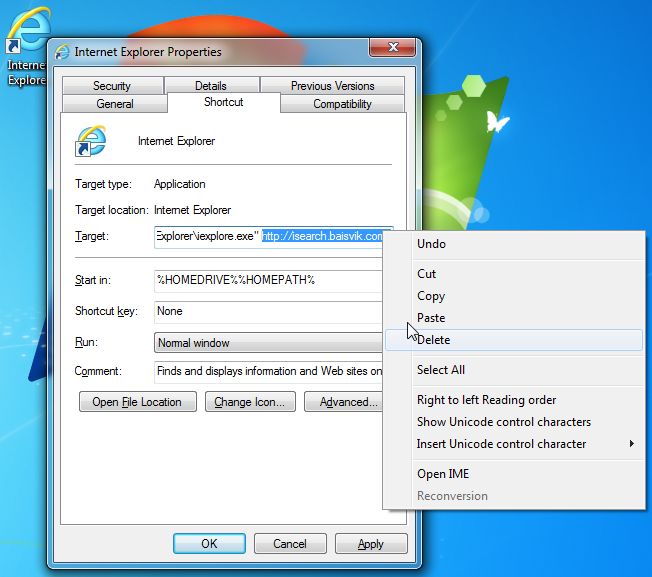Confirm with the OK button
The image size is (652, 577).
(x=209, y=543)
